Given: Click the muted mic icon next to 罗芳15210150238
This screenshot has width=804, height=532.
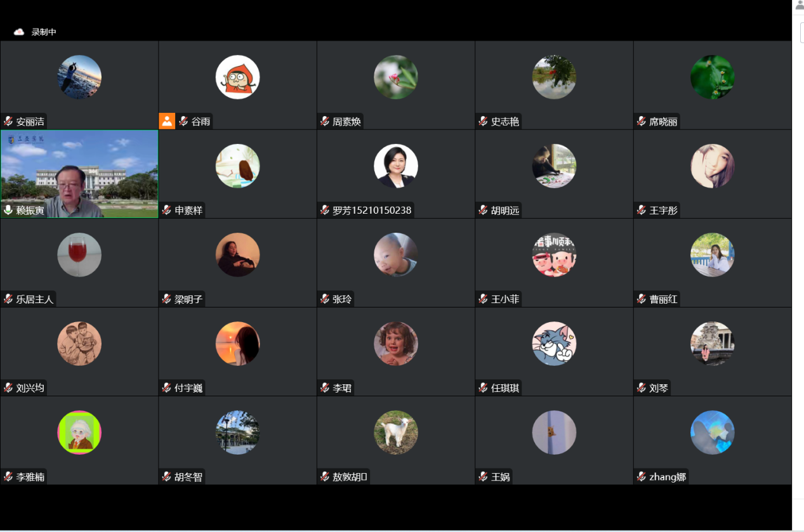Looking at the screenshot, I should point(325,210).
